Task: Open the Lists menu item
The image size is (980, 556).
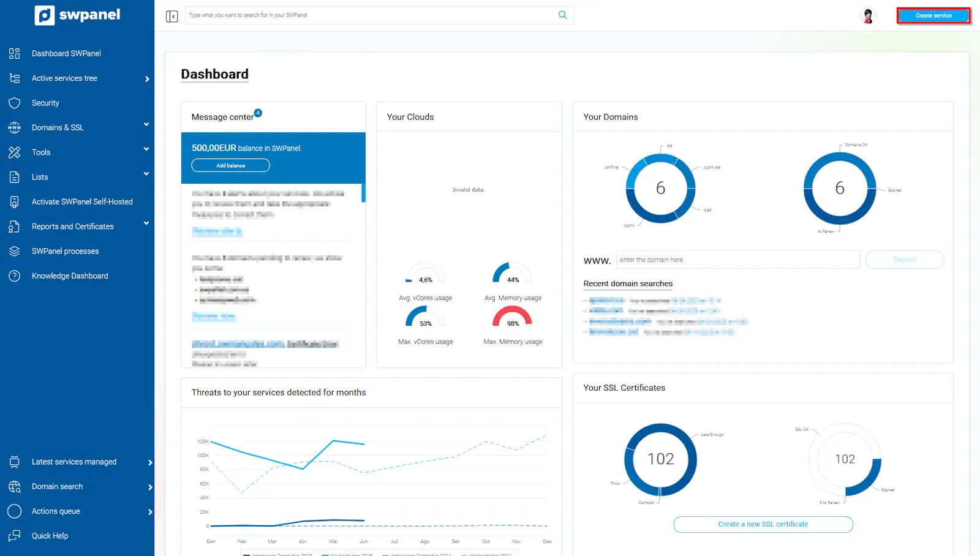Action: pos(40,177)
